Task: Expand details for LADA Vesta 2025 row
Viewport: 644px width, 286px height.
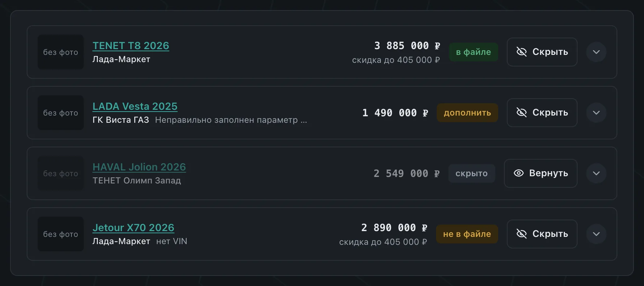Action: (596, 113)
